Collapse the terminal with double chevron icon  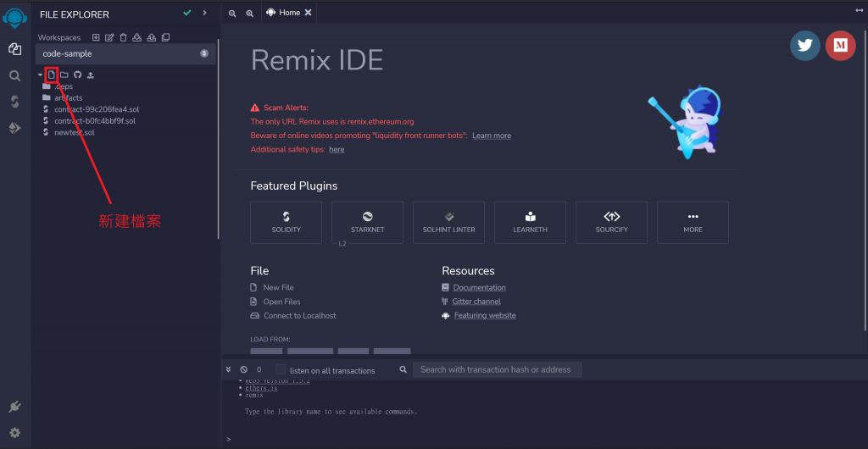click(229, 369)
